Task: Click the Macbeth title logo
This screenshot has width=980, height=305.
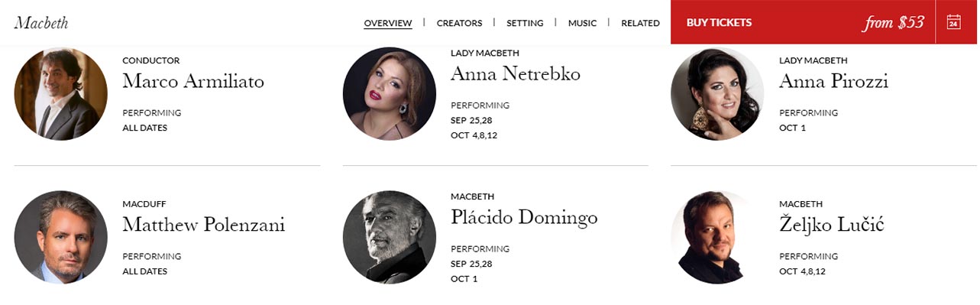Action: (x=41, y=23)
